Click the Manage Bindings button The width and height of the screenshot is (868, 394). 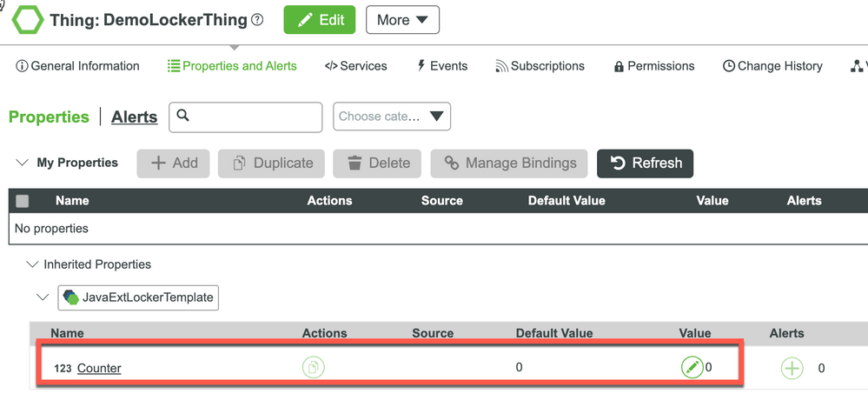pyautogui.click(x=509, y=163)
